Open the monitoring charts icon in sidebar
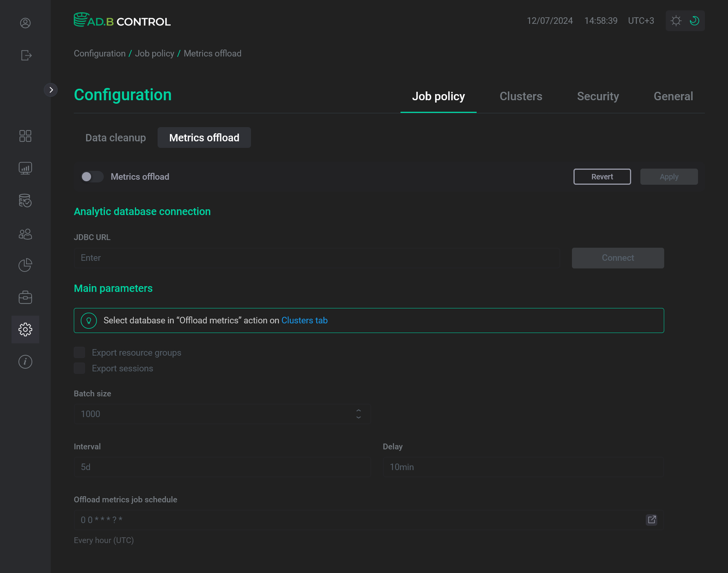This screenshot has height=573, width=728. click(25, 168)
